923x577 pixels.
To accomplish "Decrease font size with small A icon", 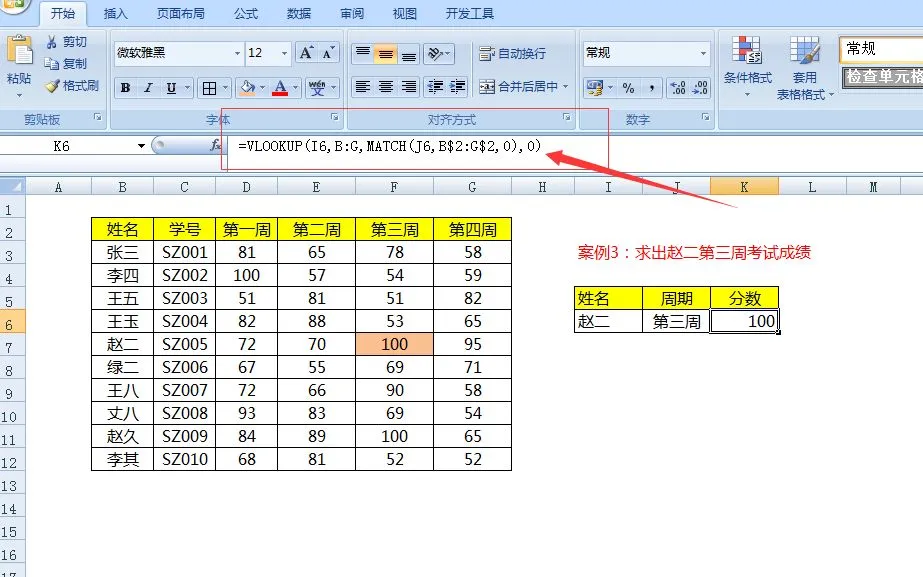I will (328, 53).
